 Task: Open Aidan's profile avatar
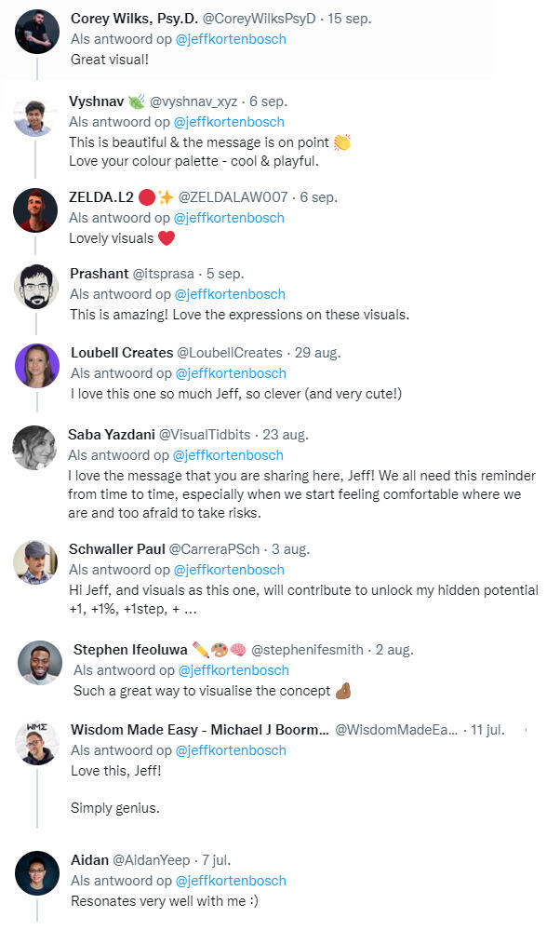[37, 873]
